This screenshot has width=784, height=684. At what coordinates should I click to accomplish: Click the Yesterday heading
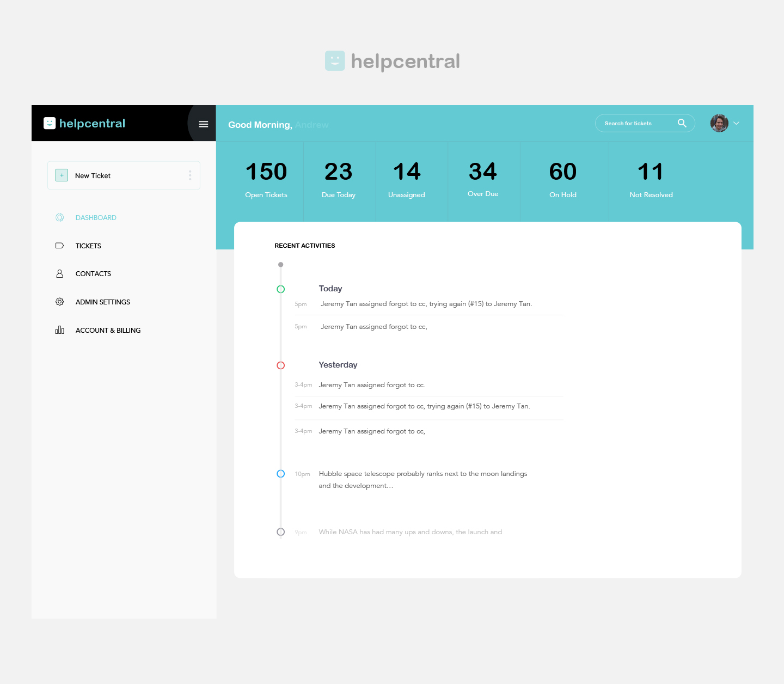[x=338, y=365]
